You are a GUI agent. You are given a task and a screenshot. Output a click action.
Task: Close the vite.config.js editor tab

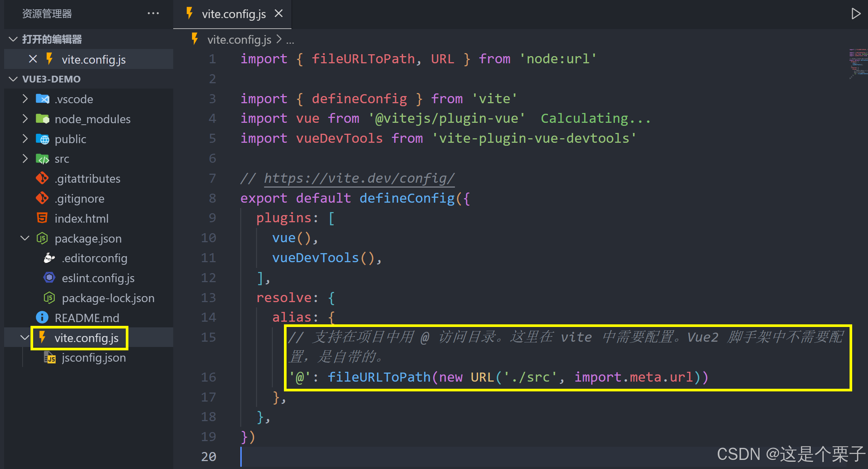coord(279,14)
